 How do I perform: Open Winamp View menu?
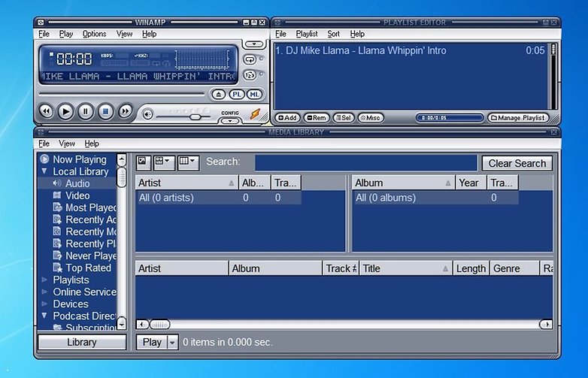tap(124, 34)
